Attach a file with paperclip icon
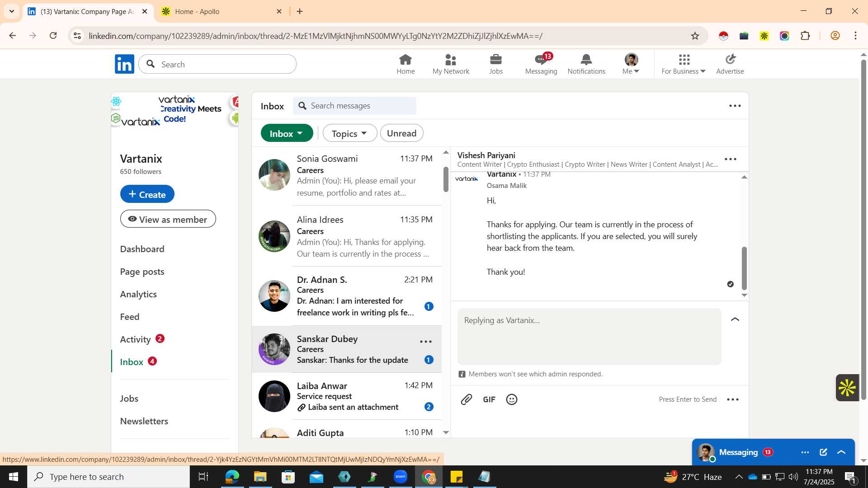Screen dimensions: 868x488 tap(467, 399)
